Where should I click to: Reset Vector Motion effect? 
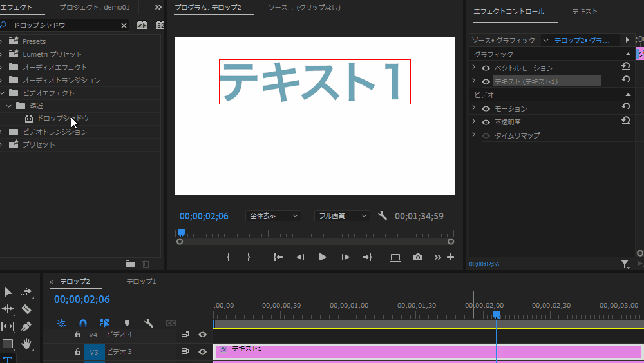[x=625, y=66]
